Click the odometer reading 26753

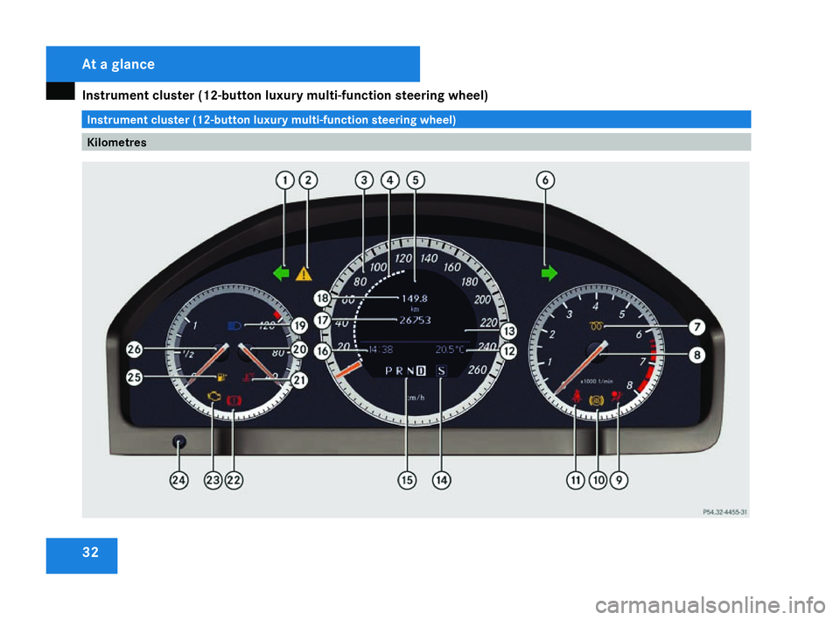pos(415,321)
